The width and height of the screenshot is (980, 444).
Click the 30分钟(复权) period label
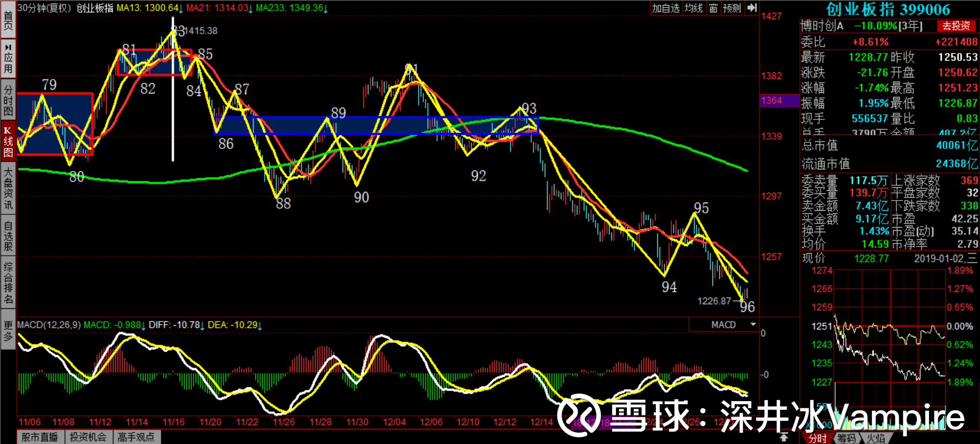click(44, 8)
